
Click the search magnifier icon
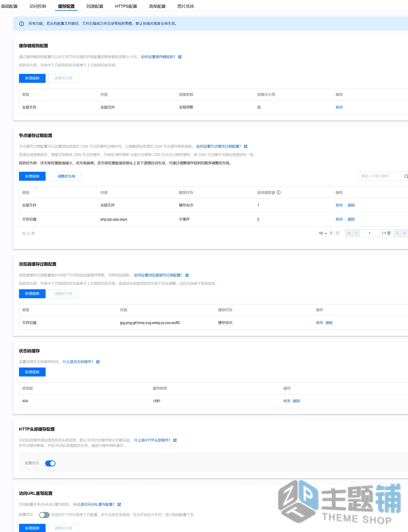[406, 176]
